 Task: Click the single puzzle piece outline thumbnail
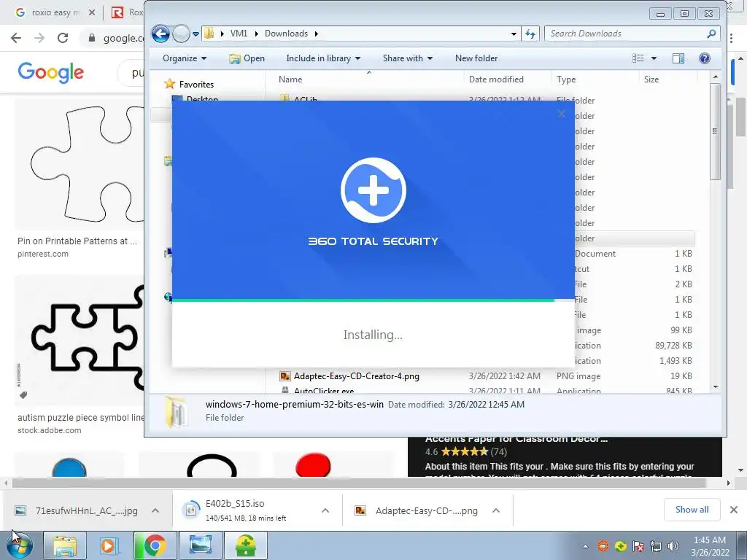pos(79,164)
